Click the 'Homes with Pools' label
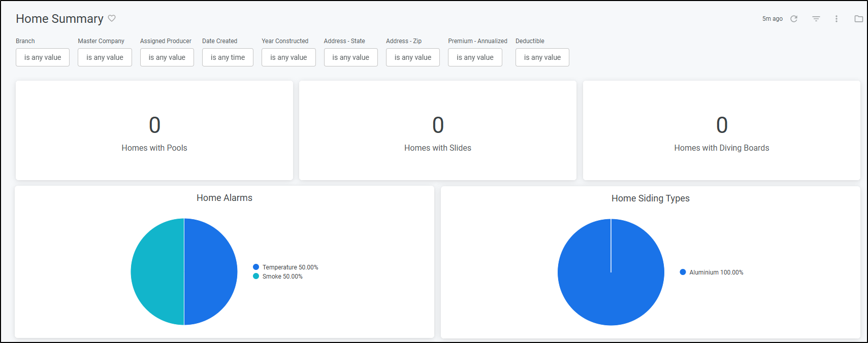The image size is (868, 343). point(154,148)
